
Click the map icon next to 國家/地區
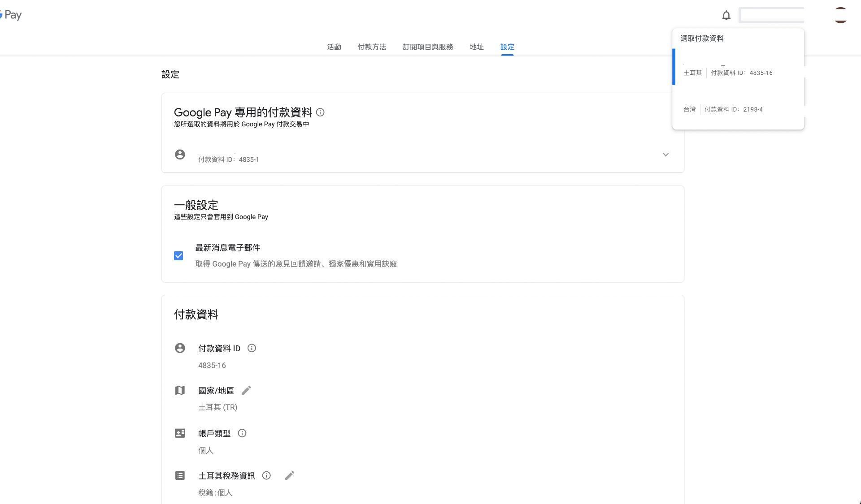(180, 390)
